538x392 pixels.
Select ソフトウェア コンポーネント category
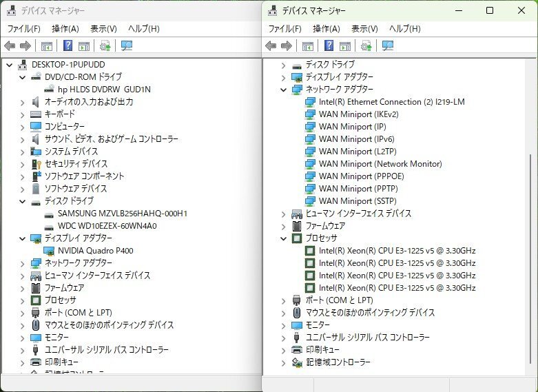point(85,176)
